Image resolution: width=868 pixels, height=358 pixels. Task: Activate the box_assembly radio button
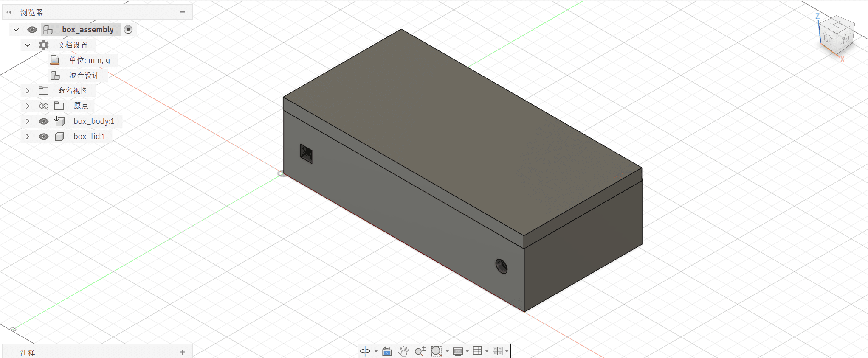pyautogui.click(x=128, y=29)
